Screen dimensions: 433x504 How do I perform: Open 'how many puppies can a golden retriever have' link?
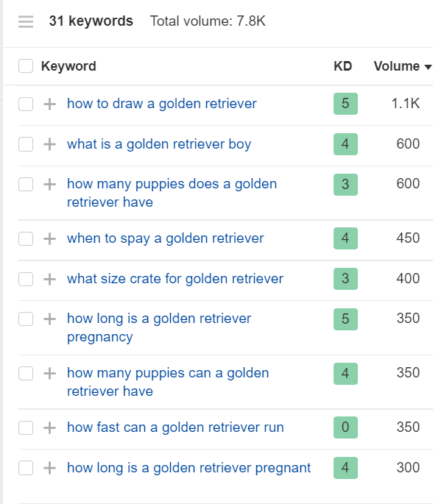[168, 382]
